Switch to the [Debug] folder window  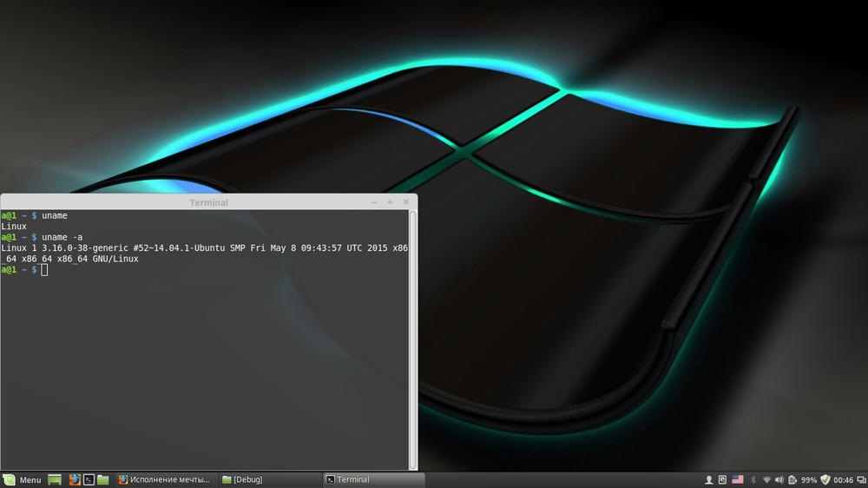tap(267, 479)
